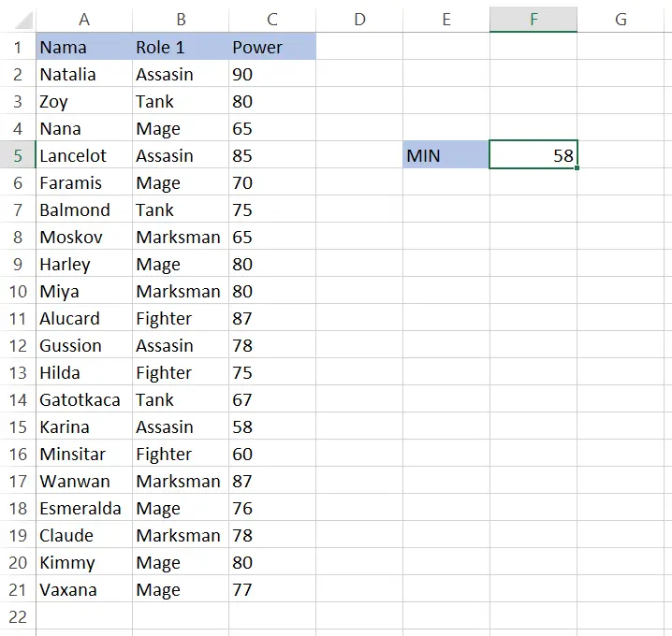Select the cell containing 'Karina'
Image resolution: width=672 pixels, height=636 pixels.
84,426
